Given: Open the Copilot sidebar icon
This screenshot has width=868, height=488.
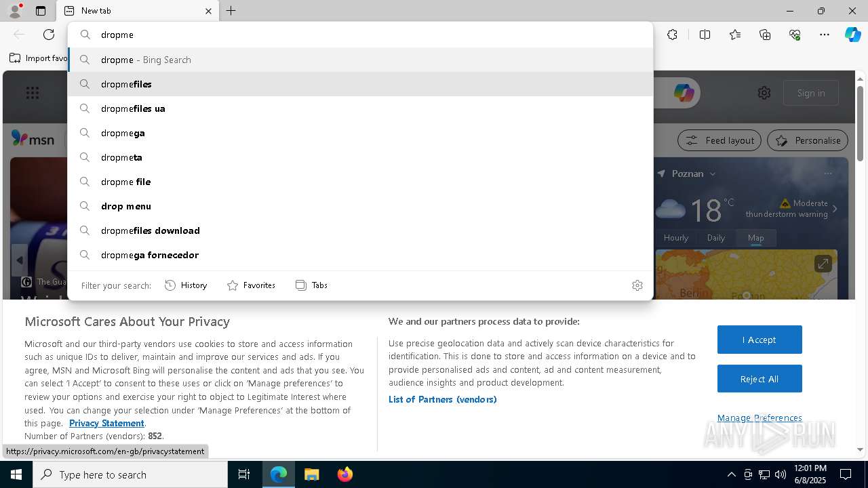Looking at the screenshot, I should click(x=852, y=35).
